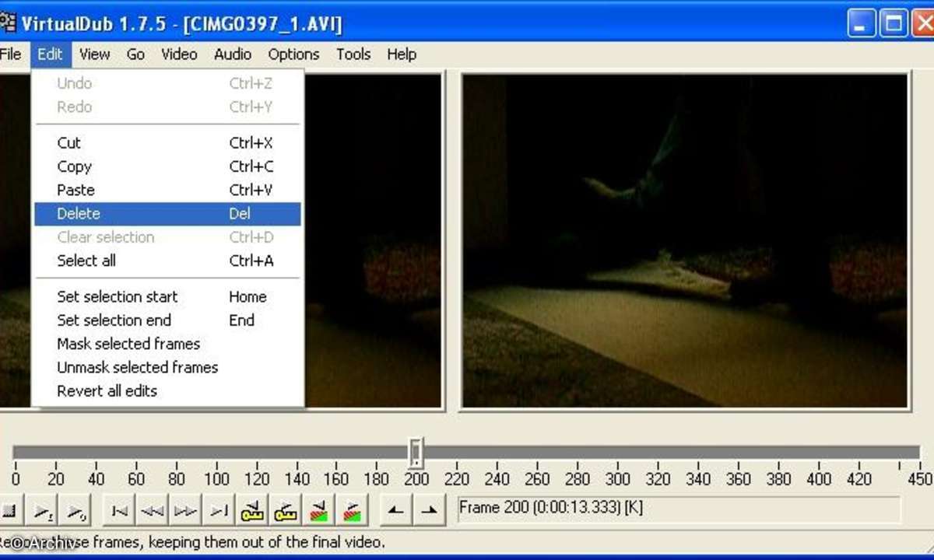Click the status bar help text
934x560 pixels.
click(193, 542)
